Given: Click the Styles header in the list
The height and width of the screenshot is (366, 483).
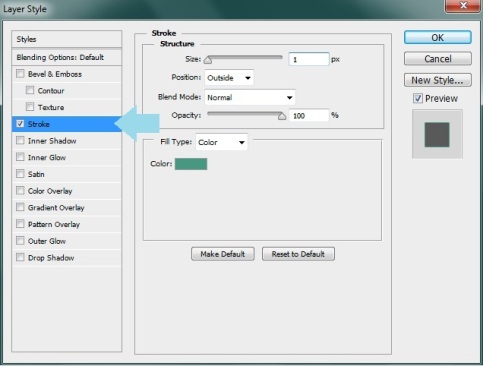Looking at the screenshot, I should [67, 39].
